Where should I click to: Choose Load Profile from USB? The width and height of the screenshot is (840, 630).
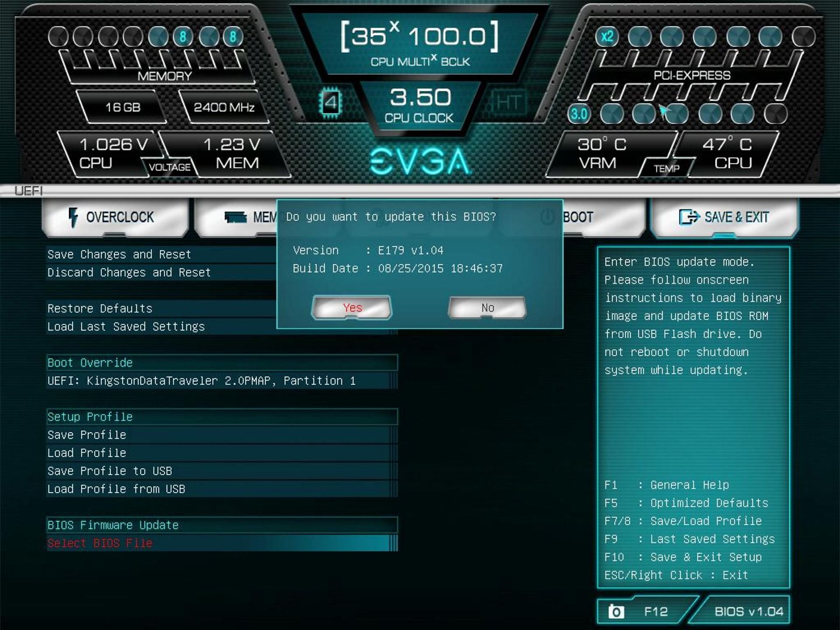pos(222,489)
